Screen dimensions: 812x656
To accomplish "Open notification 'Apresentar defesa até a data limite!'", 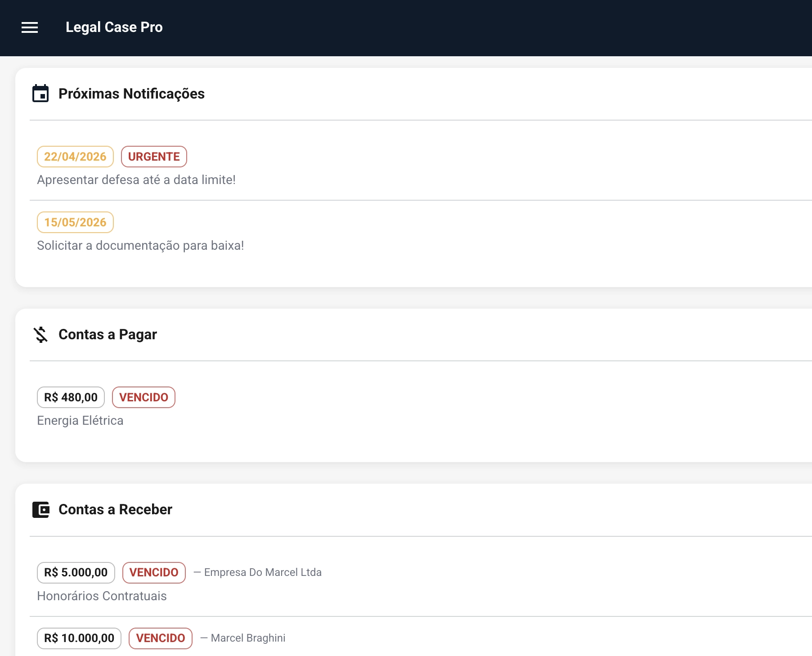I will click(136, 180).
